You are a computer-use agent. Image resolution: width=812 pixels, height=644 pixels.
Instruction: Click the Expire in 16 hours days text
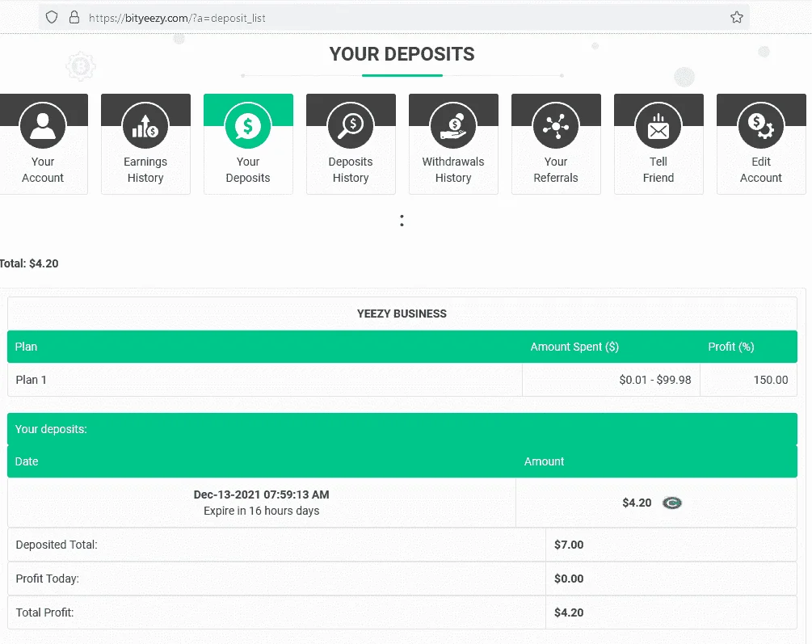pyautogui.click(x=262, y=511)
